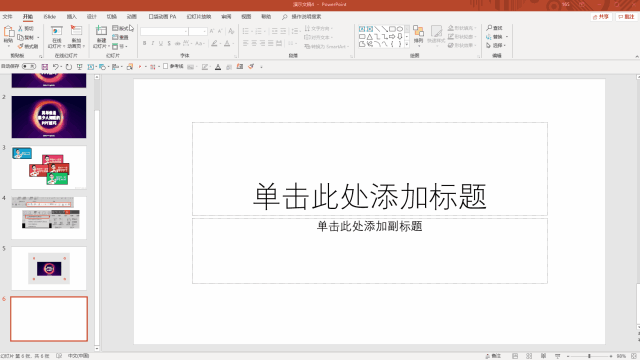
Task: Click the Undo arrow in quick access toolbar
Action: pos(55,67)
